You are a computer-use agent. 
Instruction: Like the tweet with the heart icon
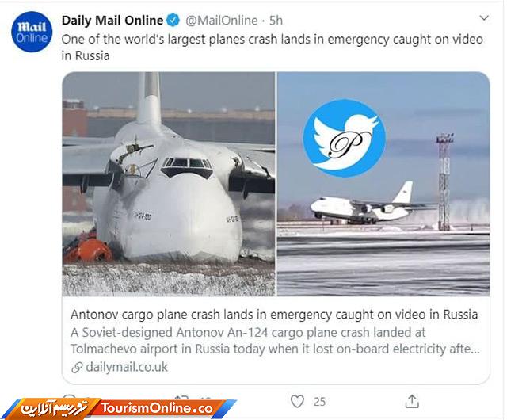pos(297,401)
